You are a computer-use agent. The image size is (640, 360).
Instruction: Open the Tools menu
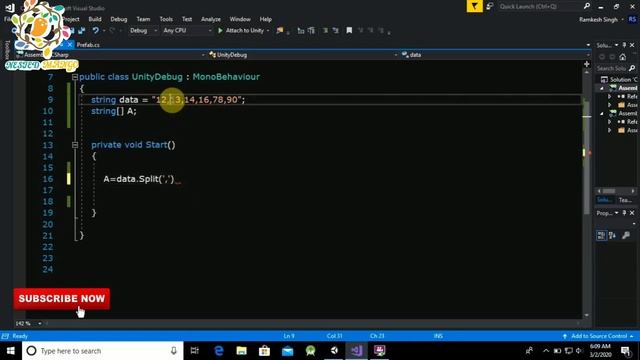click(x=166, y=19)
